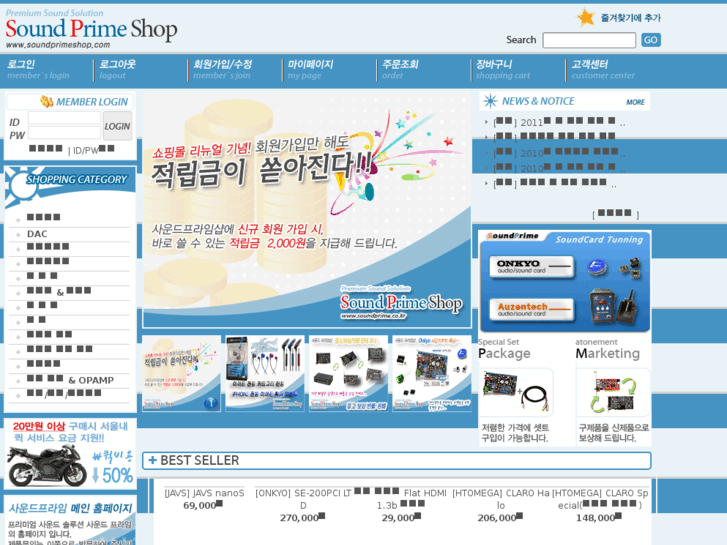This screenshot has width=727, height=545.
Task: Open the 로그아웃 logout menu item
Action: [x=117, y=69]
